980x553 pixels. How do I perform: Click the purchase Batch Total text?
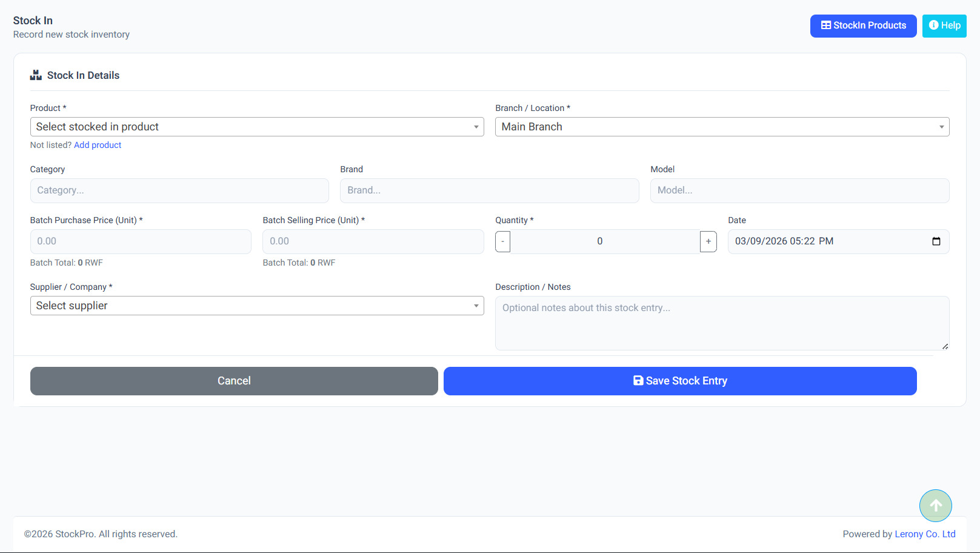coord(67,263)
